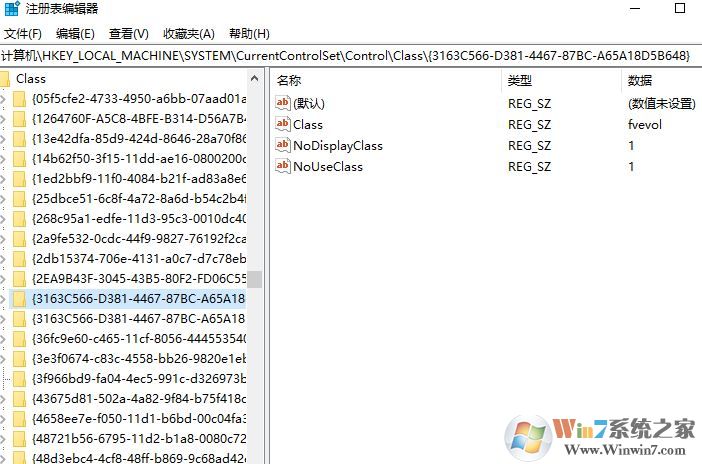702x464 pixels.
Task: Expand the {14b62f50-3f15-11dd key chevron
Action: pyautogui.click(x=3, y=159)
